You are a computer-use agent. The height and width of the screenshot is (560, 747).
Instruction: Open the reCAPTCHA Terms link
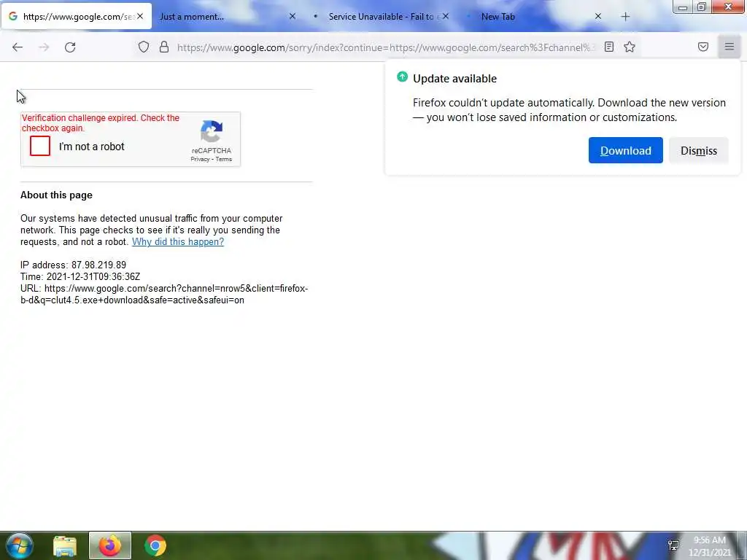tap(223, 159)
